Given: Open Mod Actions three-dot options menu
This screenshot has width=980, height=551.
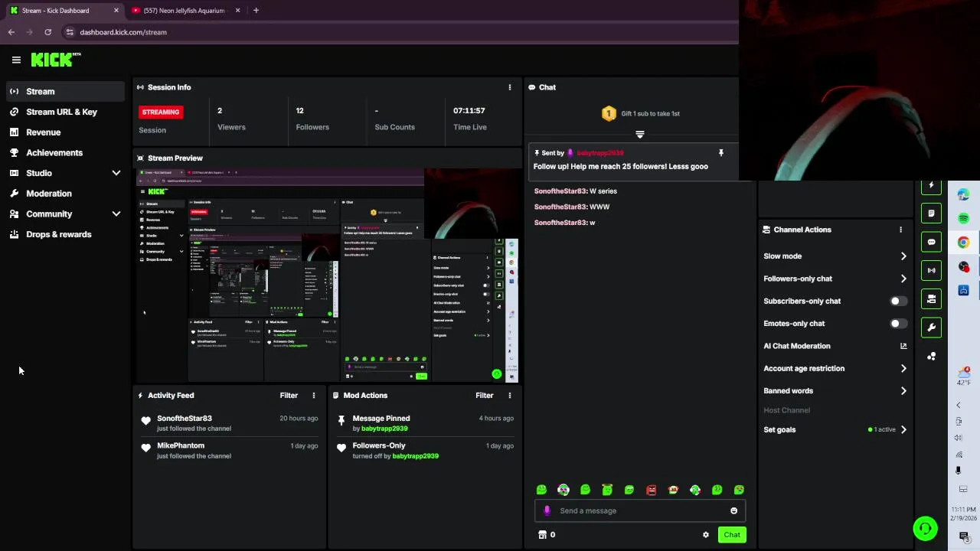Looking at the screenshot, I should pyautogui.click(x=510, y=396).
